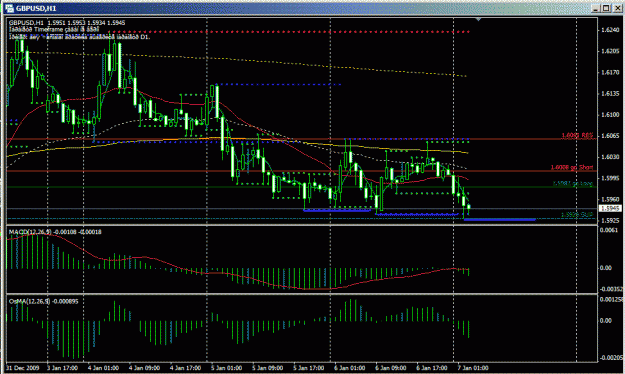Image resolution: width=625 pixels, height=374 pixels.
Task: Click the 31 Dec 2009 date label
Action: point(23,368)
